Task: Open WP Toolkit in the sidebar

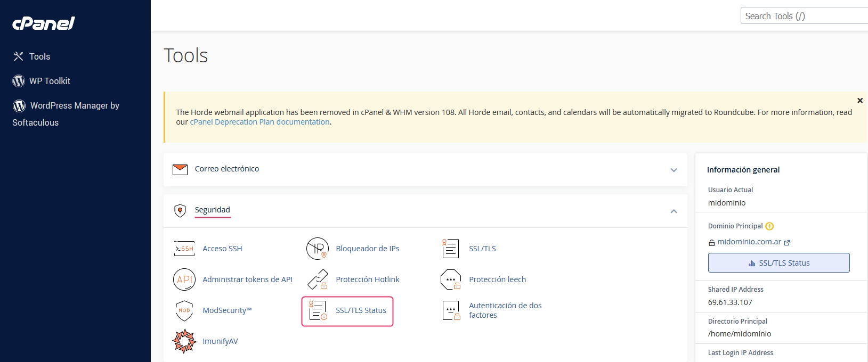Action: click(x=50, y=81)
